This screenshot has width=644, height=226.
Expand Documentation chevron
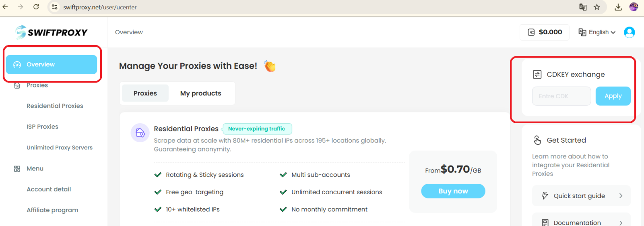coord(621,222)
